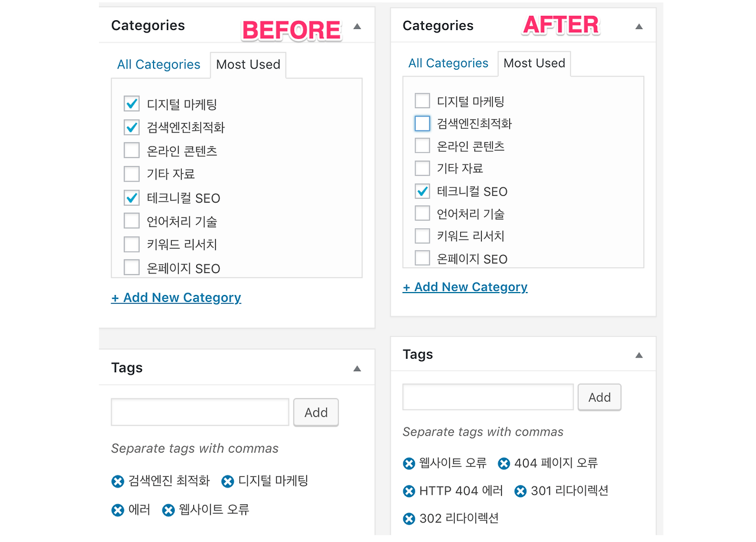
Task: Remove the 301 리다이렉션 tag
Action: [x=520, y=491]
